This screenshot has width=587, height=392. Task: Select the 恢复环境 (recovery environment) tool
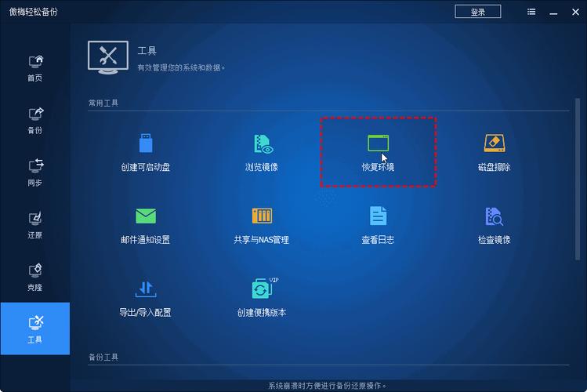click(378, 152)
